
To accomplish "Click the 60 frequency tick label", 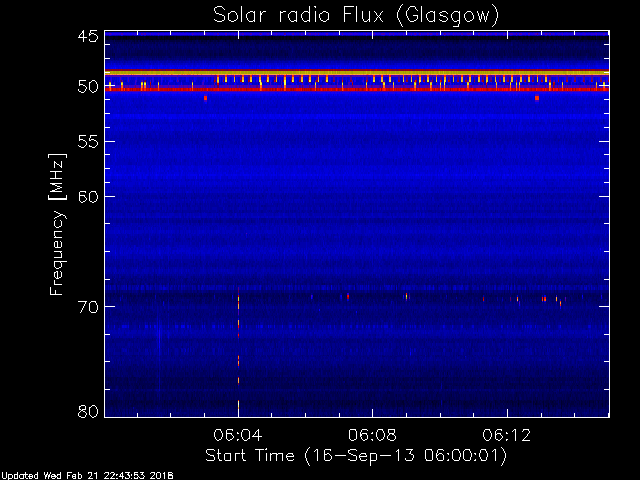I will (x=88, y=197).
